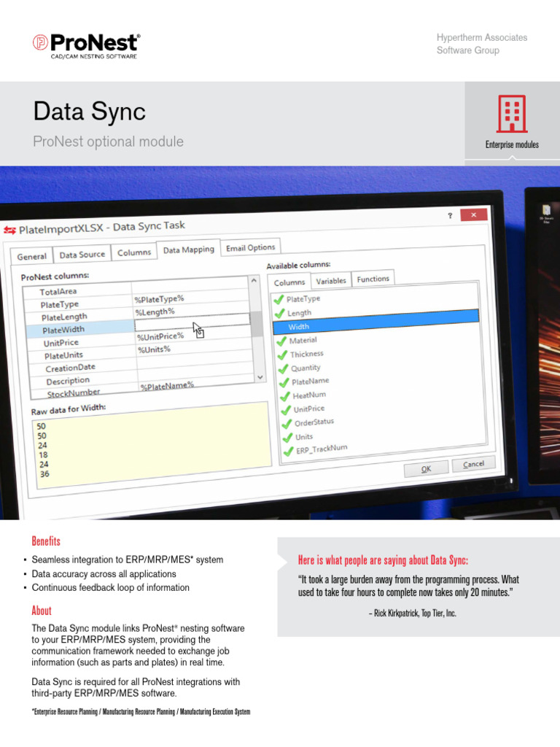The height and width of the screenshot is (747, 560).
Task: Switch to the Data Source tab
Action: coord(82,255)
